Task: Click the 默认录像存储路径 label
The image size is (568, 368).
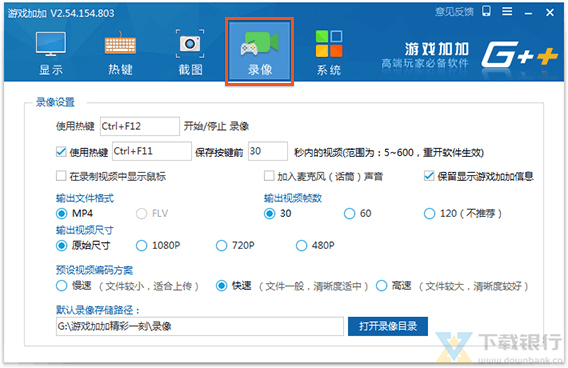Action: (x=98, y=310)
